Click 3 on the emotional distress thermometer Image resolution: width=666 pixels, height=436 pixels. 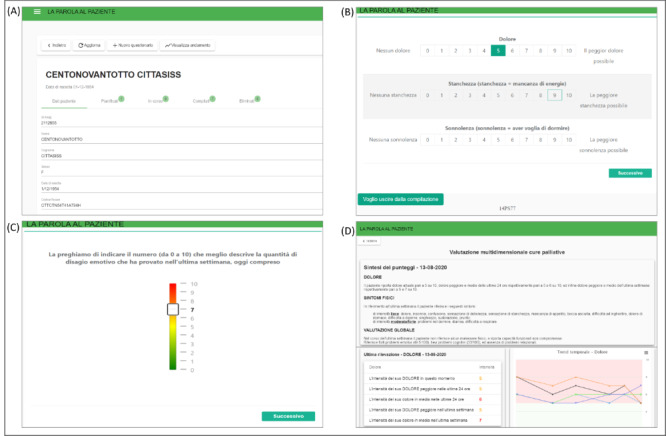tap(192, 344)
